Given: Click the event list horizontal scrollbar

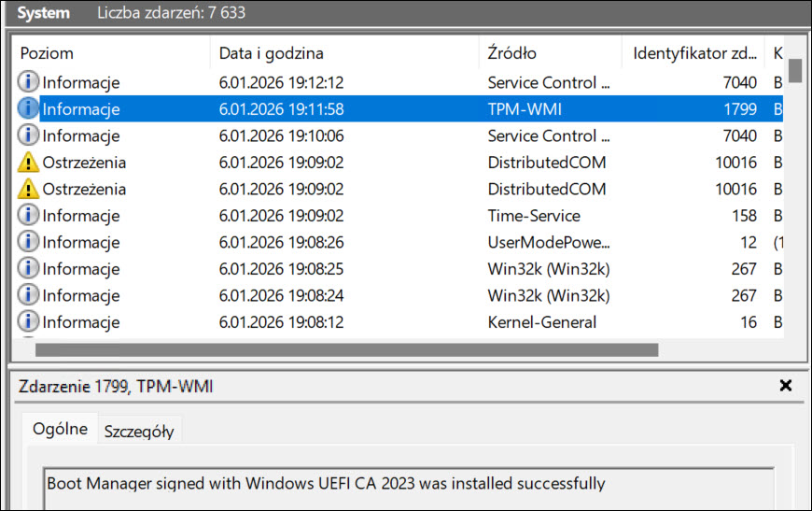Looking at the screenshot, I should (x=346, y=350).
